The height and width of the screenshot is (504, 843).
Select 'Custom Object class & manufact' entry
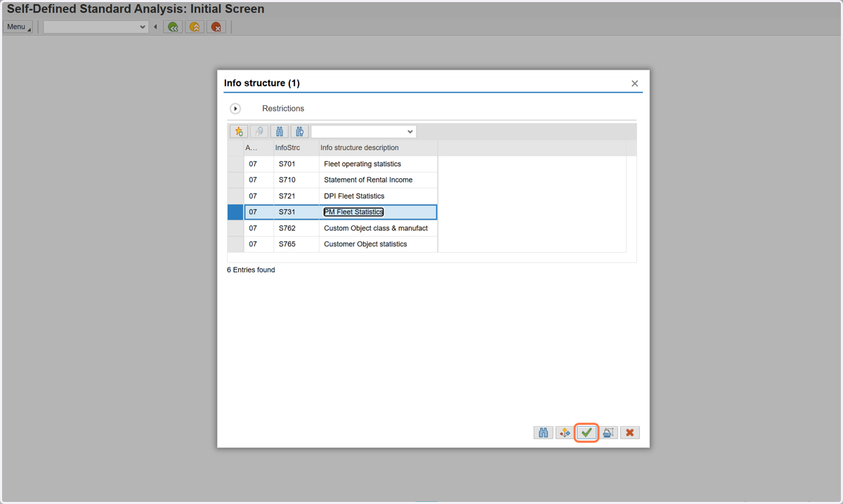click(378, 228)
